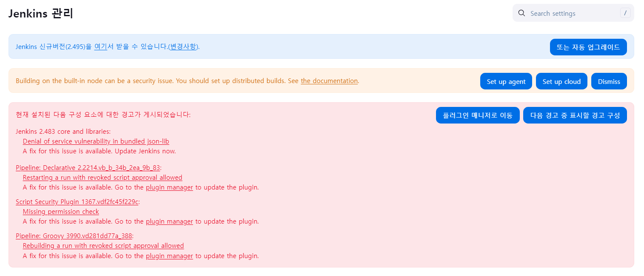644x276 pixels.
Task: Click the Set up cloud button
Action: 561,81
